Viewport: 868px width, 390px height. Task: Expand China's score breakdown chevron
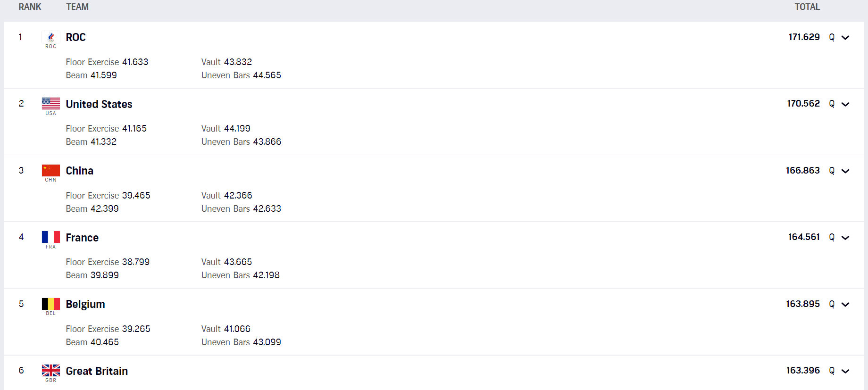[x=845, y=171]
